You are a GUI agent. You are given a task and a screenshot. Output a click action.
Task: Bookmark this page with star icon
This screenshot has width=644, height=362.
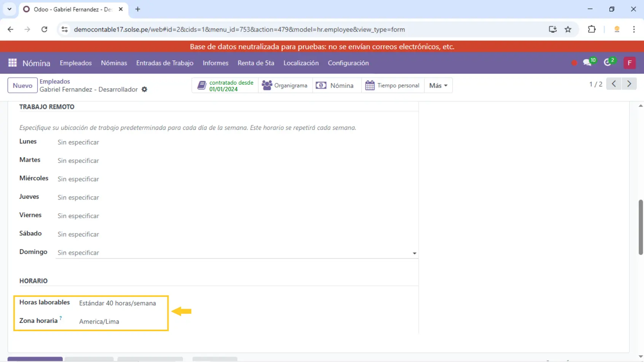(x=568, y=29)
